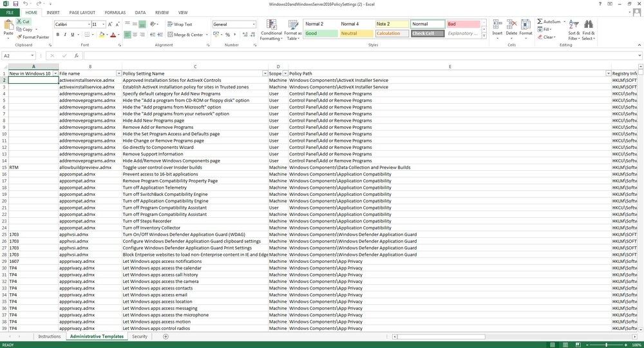
Task: Click the zoom slider handle
Action: 606,345
